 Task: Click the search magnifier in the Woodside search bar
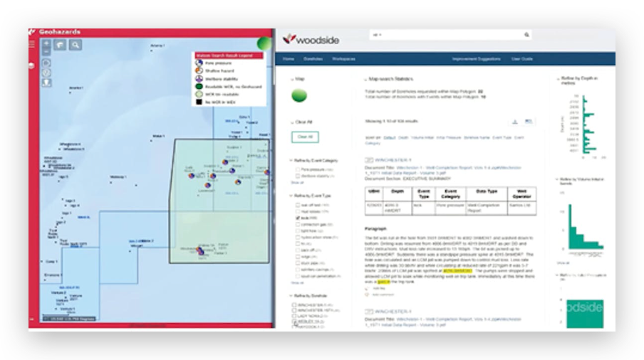[526, 35]
